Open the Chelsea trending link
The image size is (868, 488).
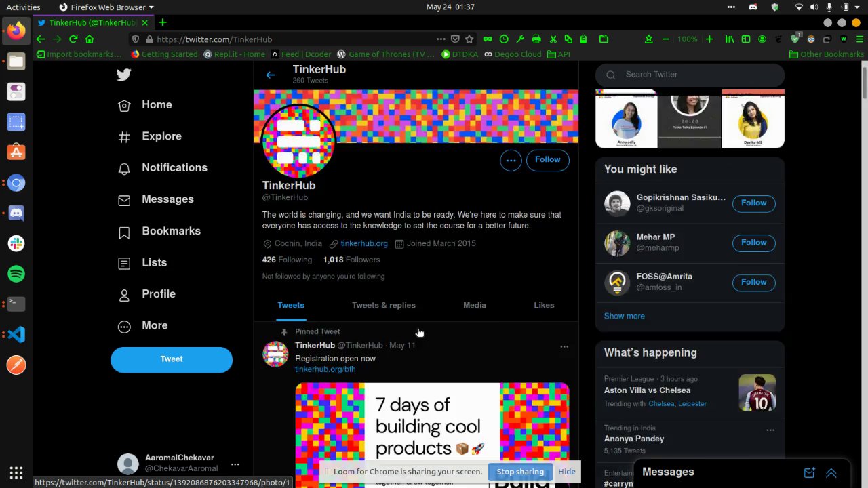click(661, 404)
